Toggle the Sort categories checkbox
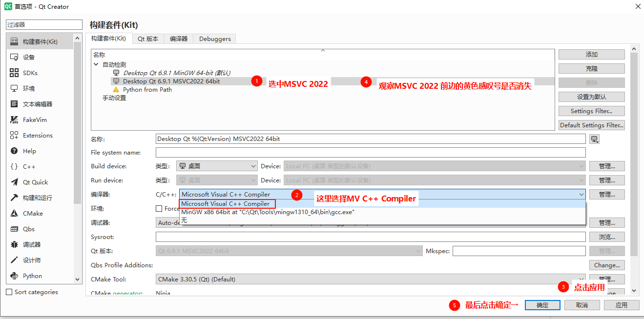 9,292
